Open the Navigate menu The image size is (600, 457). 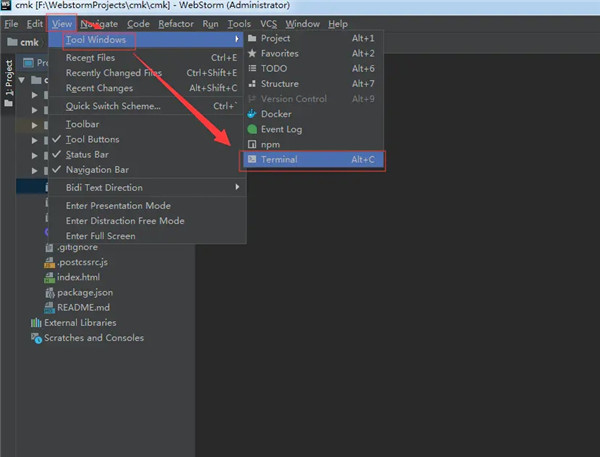tap(99, 24)
